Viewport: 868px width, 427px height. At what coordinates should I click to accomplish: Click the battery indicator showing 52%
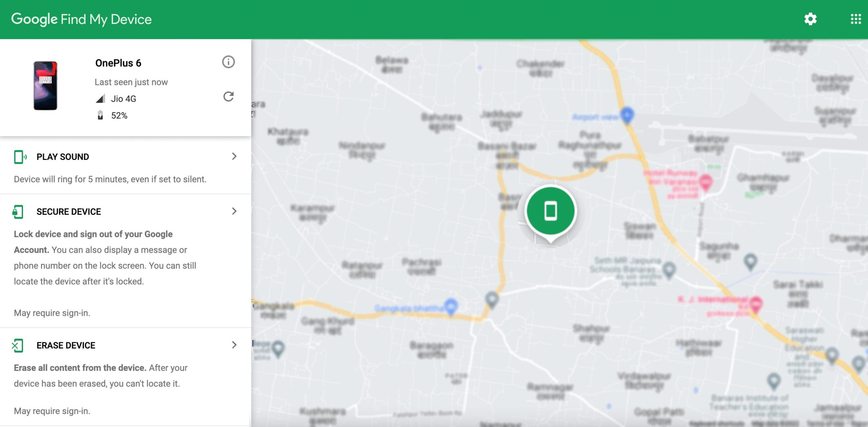pos(112,115)
